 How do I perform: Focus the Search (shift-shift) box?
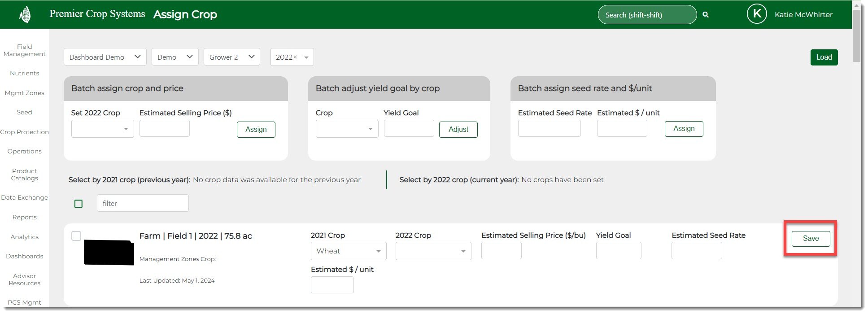pyautogui.click(x=646, y=15)
